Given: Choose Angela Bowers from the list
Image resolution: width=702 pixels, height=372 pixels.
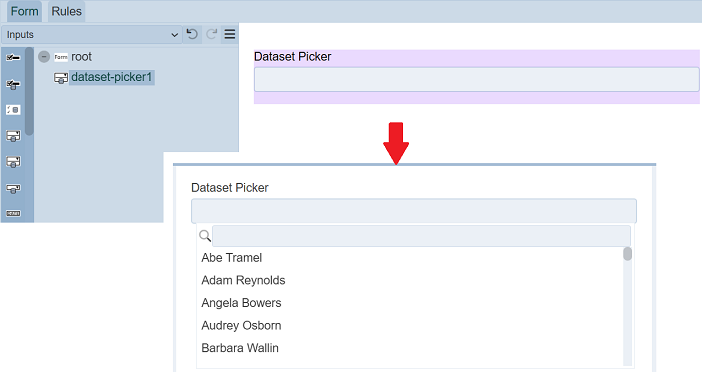Looking at the screenshot, I should (x=241, y=303).
